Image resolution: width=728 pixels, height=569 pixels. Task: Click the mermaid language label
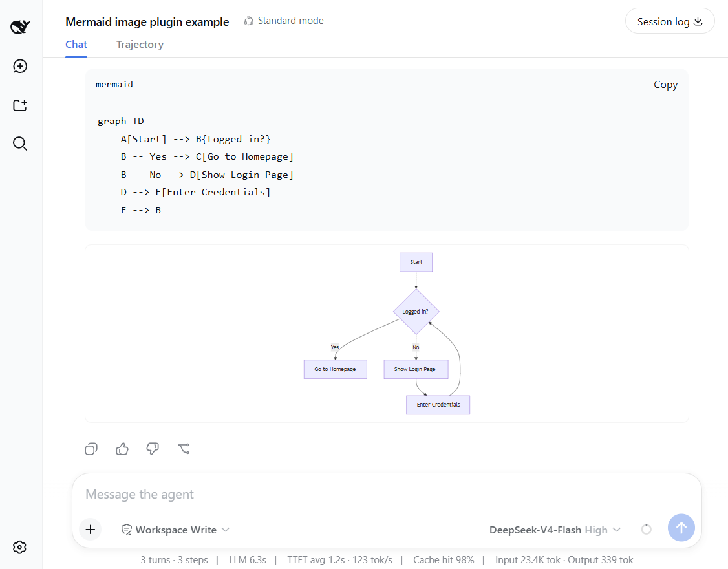114,85
